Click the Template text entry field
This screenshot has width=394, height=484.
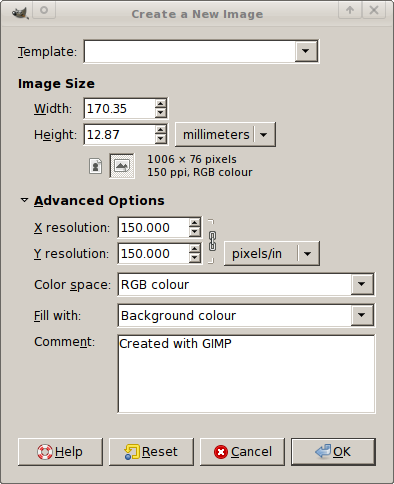(x=189, y=51)
